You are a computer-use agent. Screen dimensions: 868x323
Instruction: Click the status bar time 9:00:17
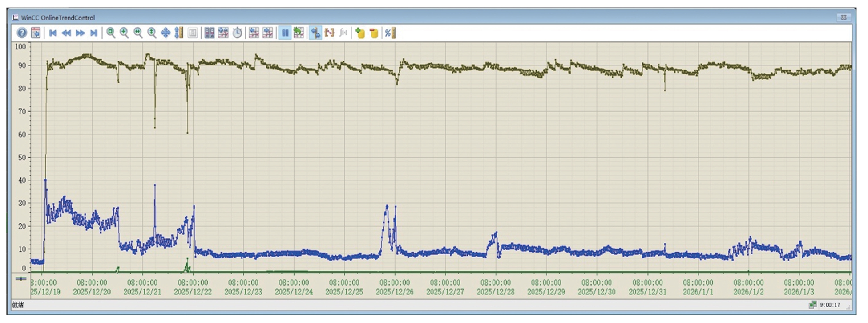point(830,305)
